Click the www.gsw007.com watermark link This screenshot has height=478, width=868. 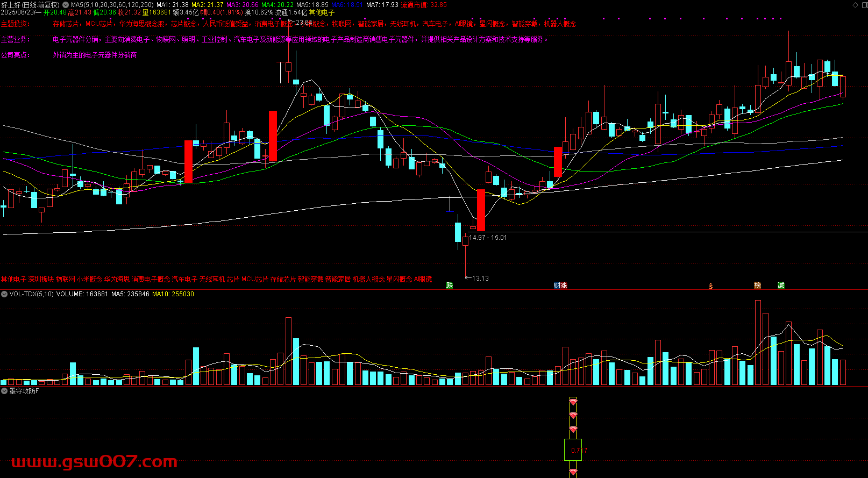pos(94,462)
